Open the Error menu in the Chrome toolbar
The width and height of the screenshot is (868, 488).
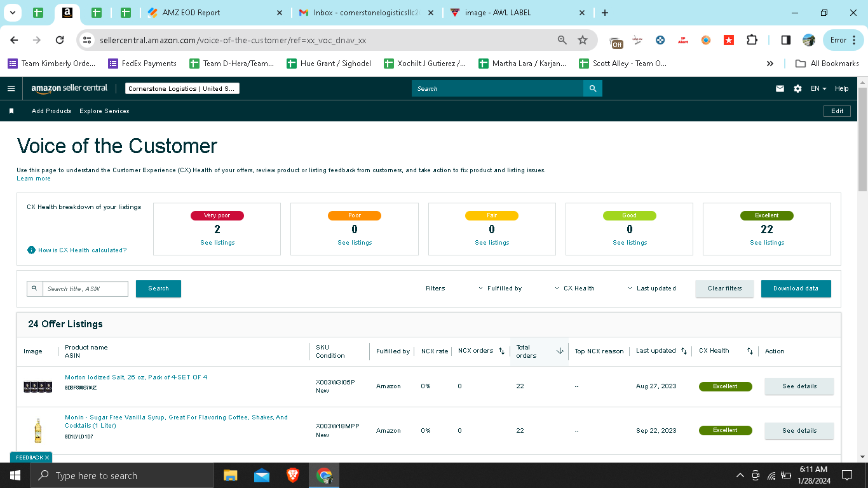tap(843, 40)
